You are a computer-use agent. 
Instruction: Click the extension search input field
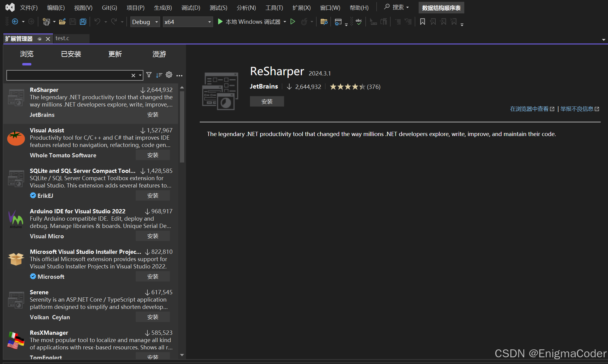click(69, 75)
